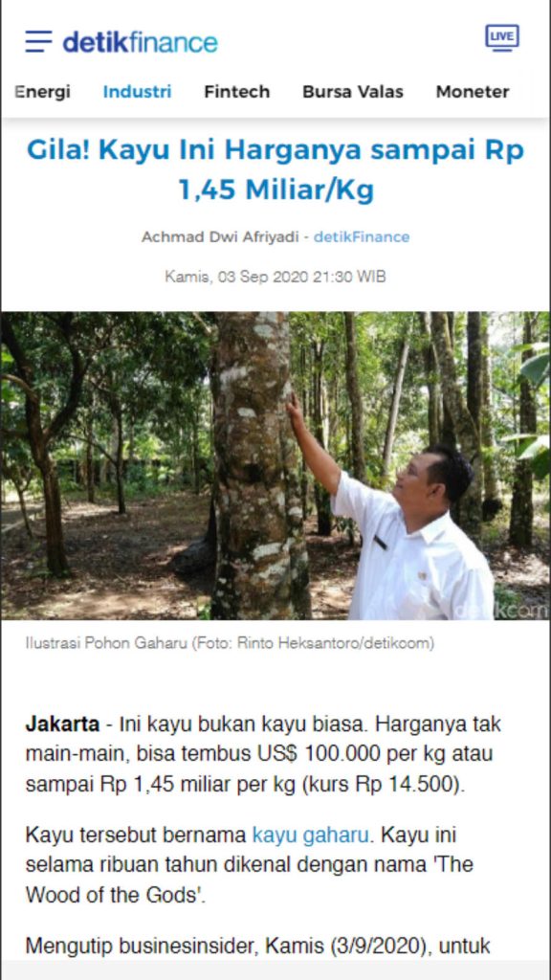Image resolution: width=551 pixels, height=980 pixels.
Task: Click the paragraph citing businesinsider
Action: [x=257, y=947]
